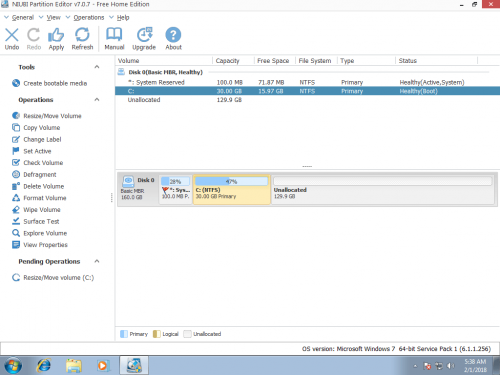Click the taskbar clock showing 5:38 AM
Image resolution: width=500 pixels, height=375 pixels.
[475, 366]
